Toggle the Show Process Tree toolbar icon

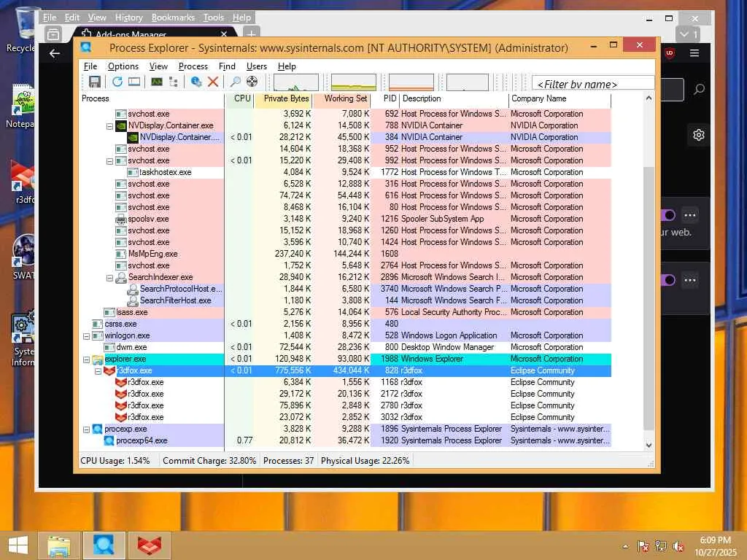point(174,82)
